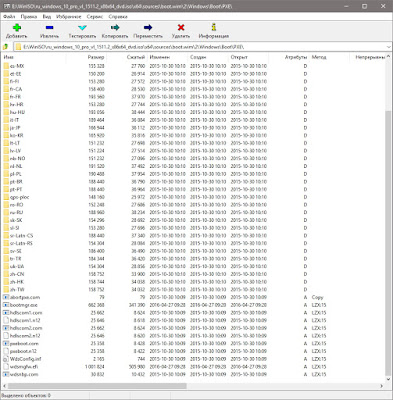Select the hr-HR folder name
The image size is (393, 400).
16,104
